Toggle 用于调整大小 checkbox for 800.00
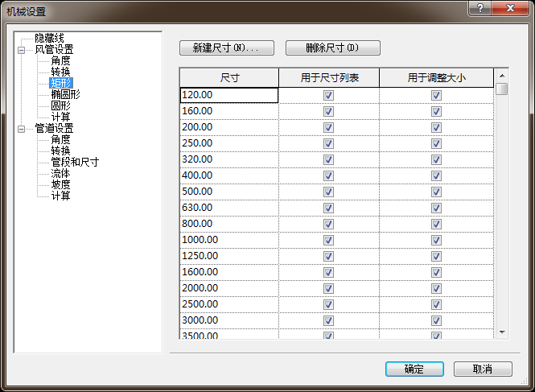 [436, 224]
